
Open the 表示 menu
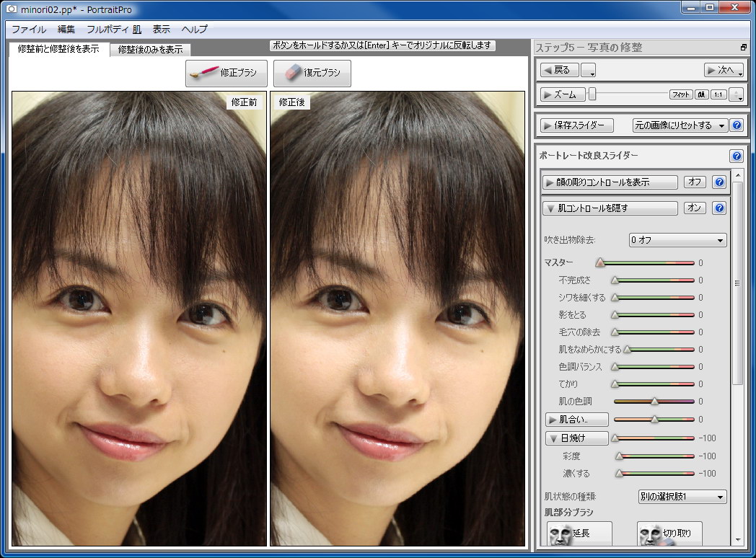162,30
